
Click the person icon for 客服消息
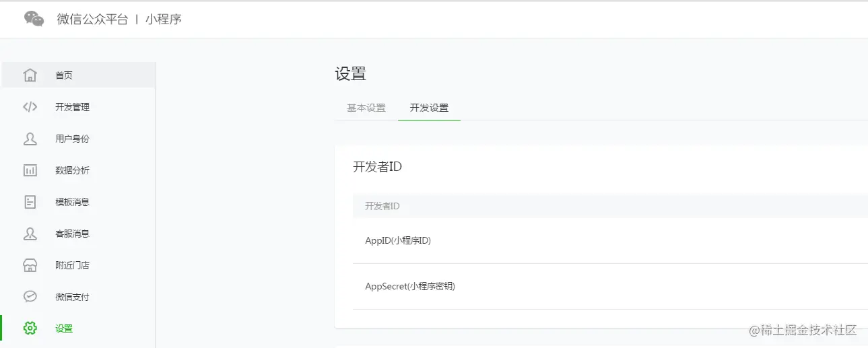point(30,234)
